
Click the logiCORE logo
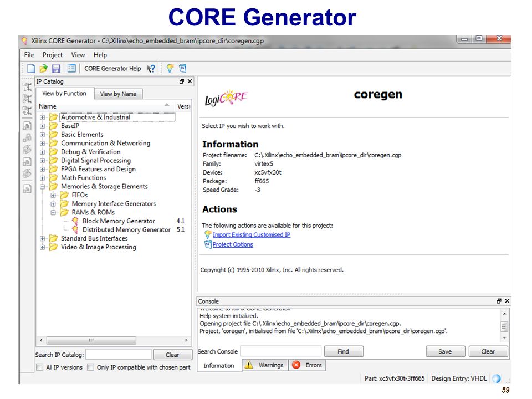click(227, 98)
